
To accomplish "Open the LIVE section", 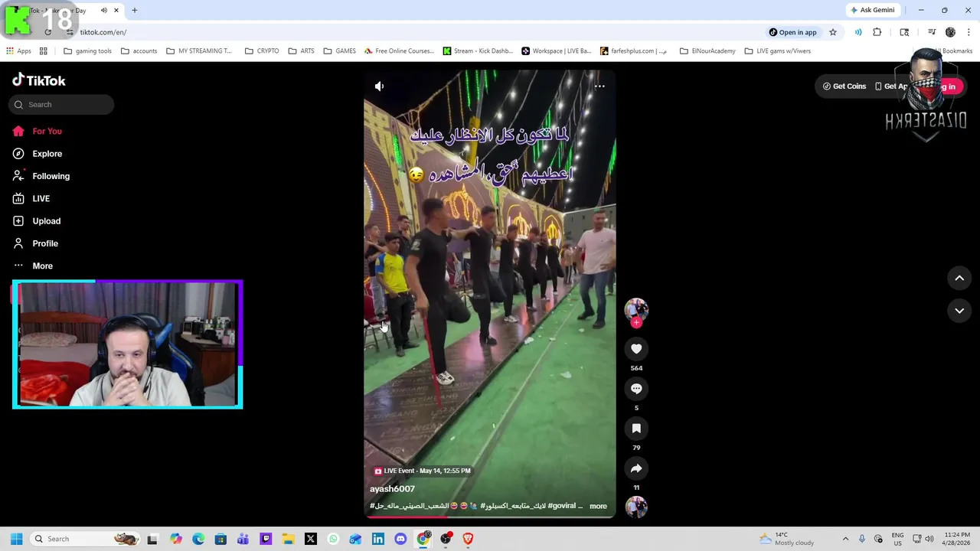I will [x=41, y=198].
